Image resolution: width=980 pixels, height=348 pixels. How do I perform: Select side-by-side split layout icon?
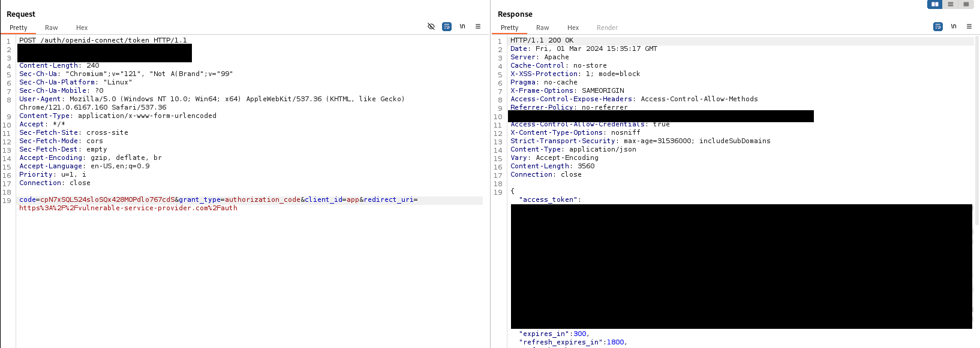(934, 4)
